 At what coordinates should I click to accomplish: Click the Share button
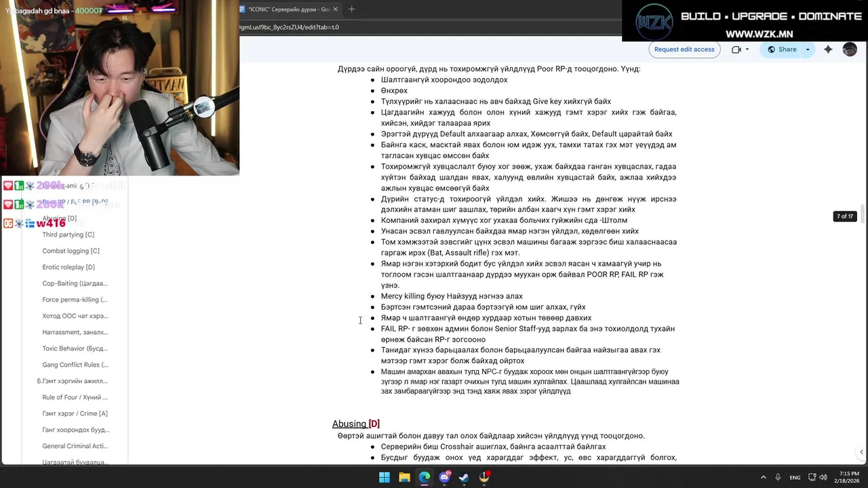[x=781, y=49]
